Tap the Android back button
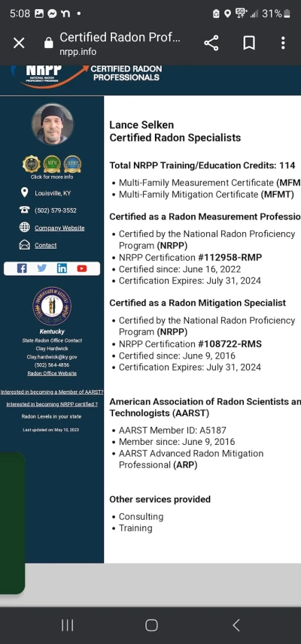The image size is (301, 644). [x=236, y=625]
